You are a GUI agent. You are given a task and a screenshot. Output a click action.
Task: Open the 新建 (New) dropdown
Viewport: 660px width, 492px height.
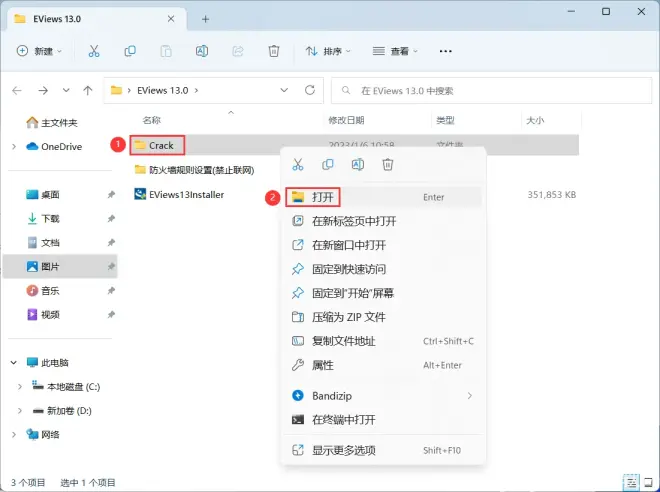[x=39, y=51]
